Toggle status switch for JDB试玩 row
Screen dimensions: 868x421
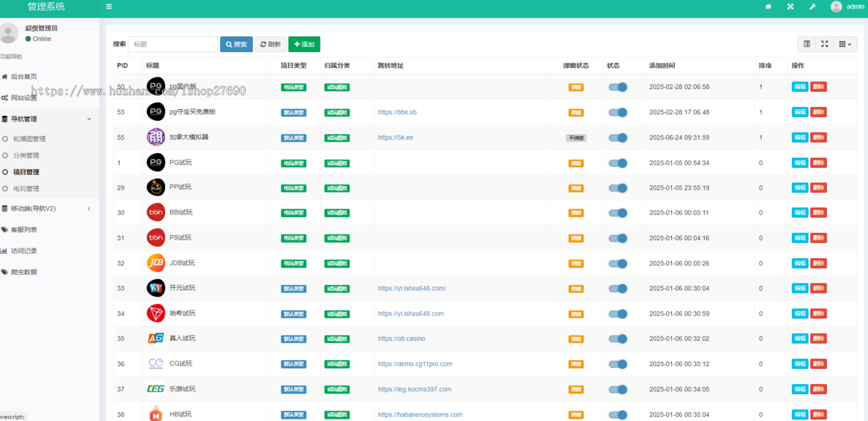tap(618, 263)
